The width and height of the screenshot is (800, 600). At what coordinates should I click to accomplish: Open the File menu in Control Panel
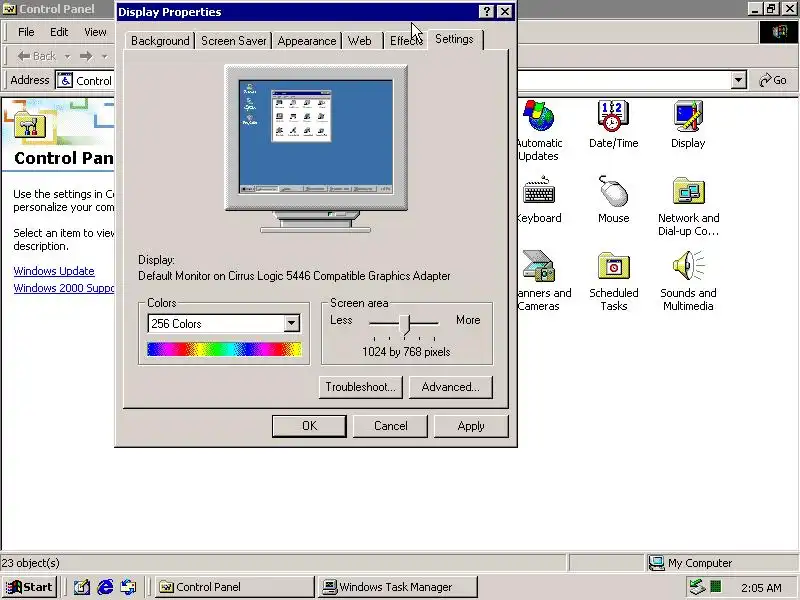tap(26, 32)
